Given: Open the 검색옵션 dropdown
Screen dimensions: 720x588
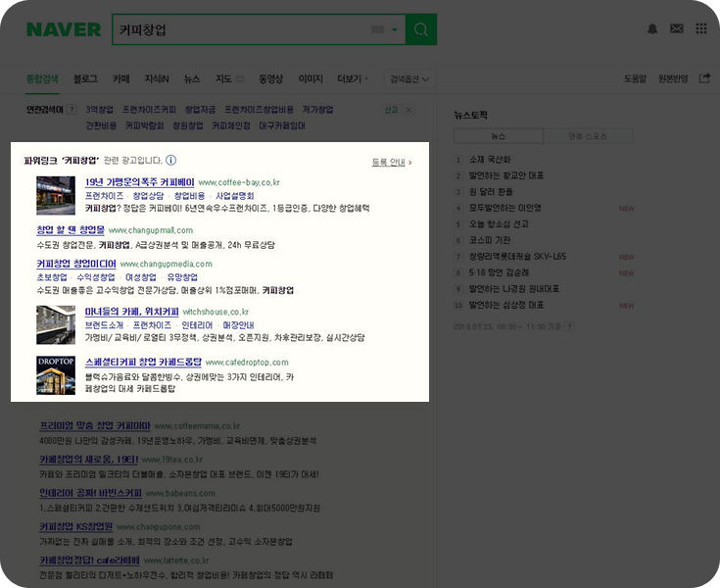Looking at the screenshot, I should tap(409, 79).
